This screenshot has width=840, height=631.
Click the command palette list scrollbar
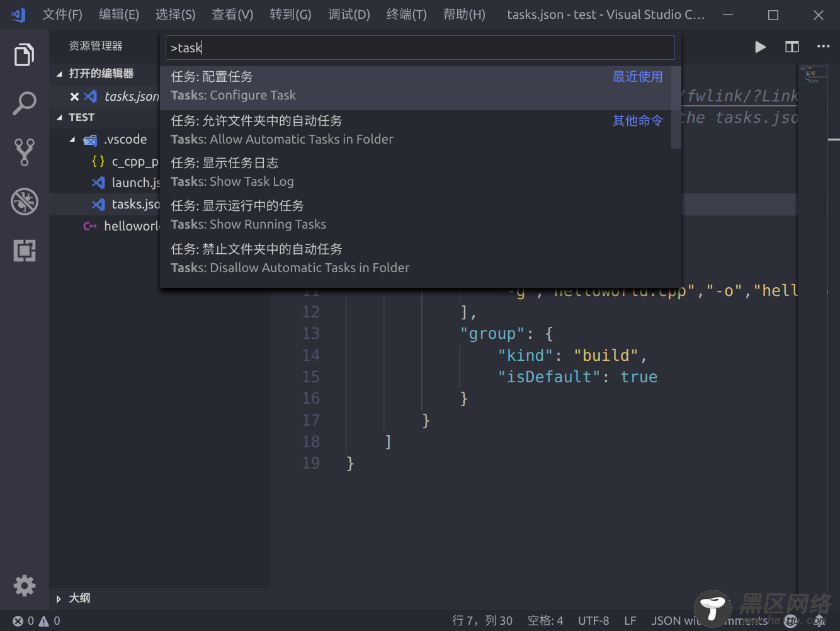676,107
